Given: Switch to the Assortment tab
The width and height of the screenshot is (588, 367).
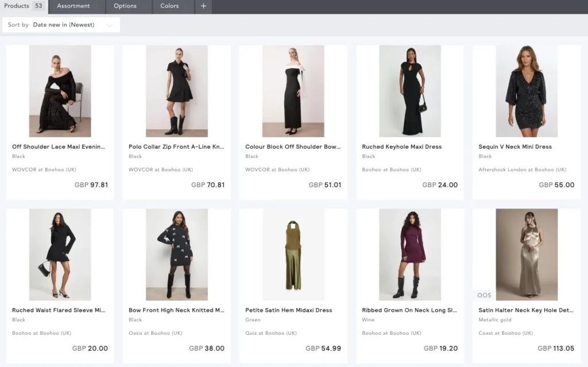Looking at the screenshot, I should [73, 6].
